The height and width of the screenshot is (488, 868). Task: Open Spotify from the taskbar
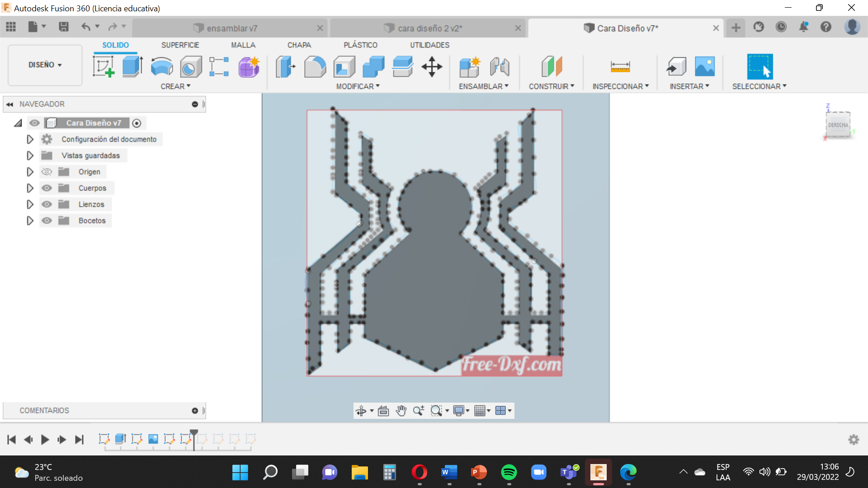(509, 472)
